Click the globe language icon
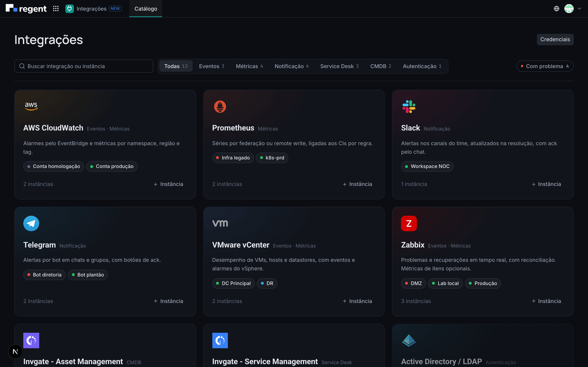This screenshot has height=367, width=588. [556, 9]
